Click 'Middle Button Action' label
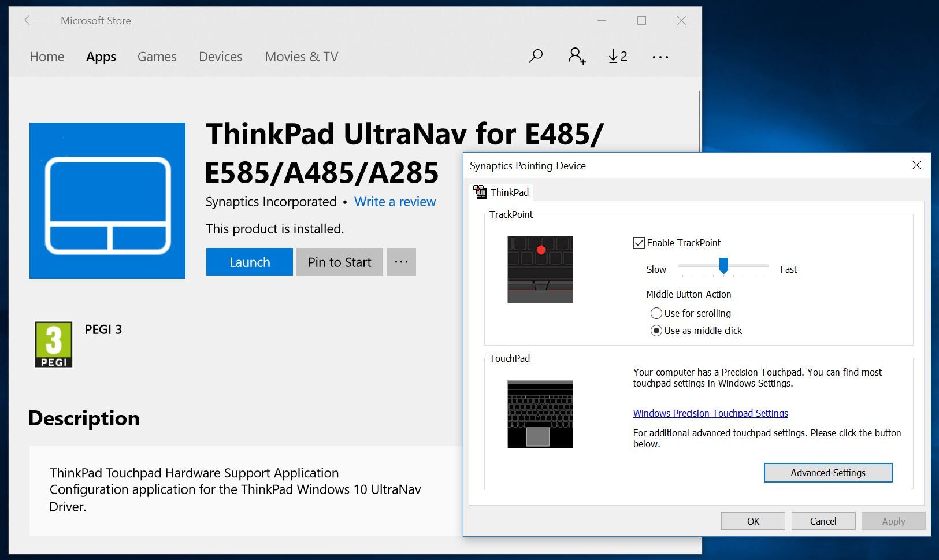The height and width of the screenshot is (560, 939). (689, 294)
